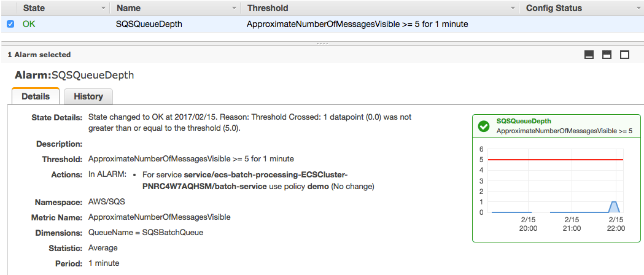Open the Threshold column dropdown arrow

tap(513, 8)
